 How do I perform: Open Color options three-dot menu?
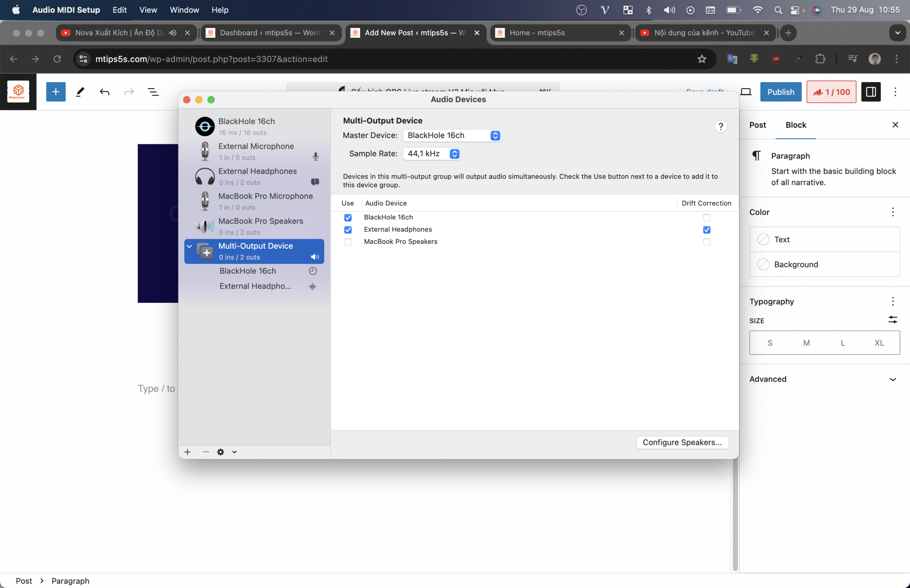(x=893, y=212)
